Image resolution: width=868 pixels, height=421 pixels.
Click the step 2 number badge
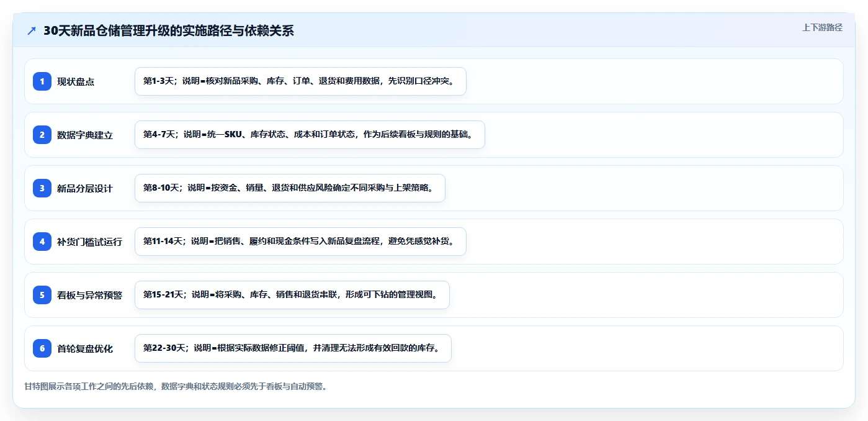(x=42, y=135)
